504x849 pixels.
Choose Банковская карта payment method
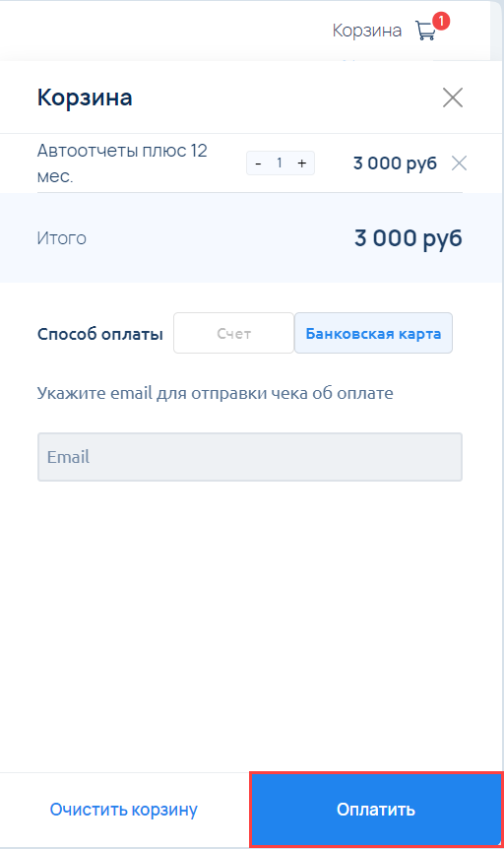[x=373, y=333]
